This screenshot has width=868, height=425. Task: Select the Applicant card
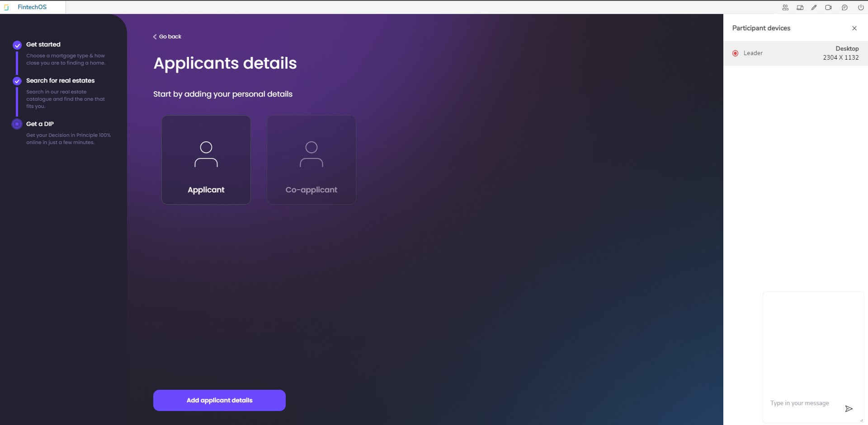click(206, 160)
